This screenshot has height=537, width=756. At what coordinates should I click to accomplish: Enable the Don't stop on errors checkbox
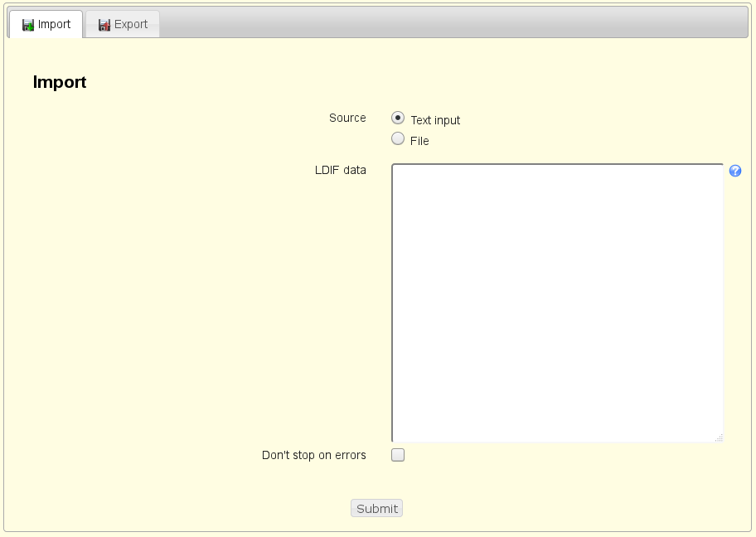tap(398, 455)
